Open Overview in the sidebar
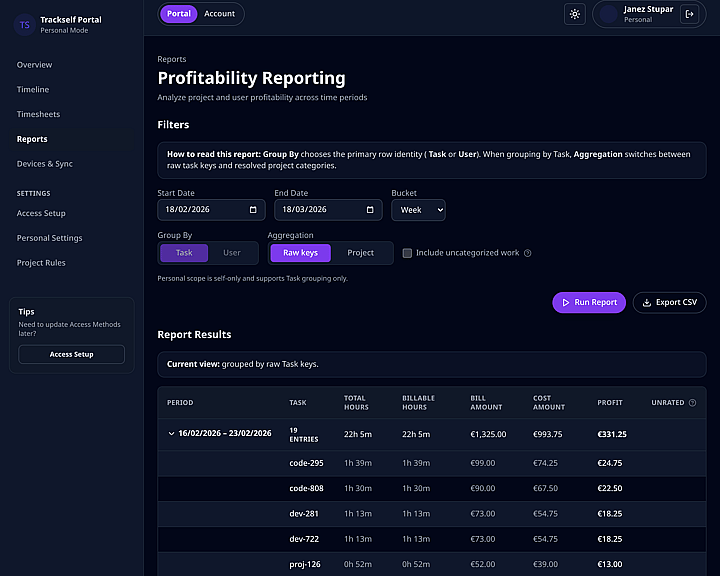 pos(34,65)
